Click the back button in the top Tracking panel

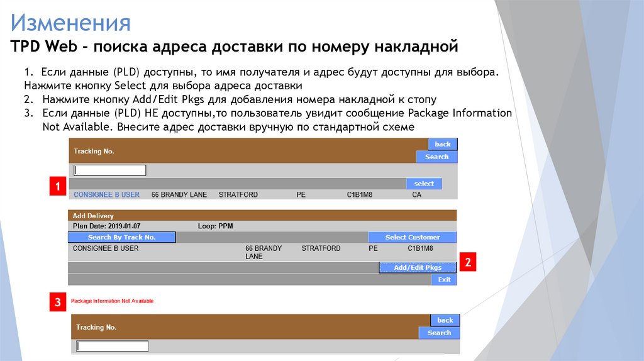coord(443,144)
